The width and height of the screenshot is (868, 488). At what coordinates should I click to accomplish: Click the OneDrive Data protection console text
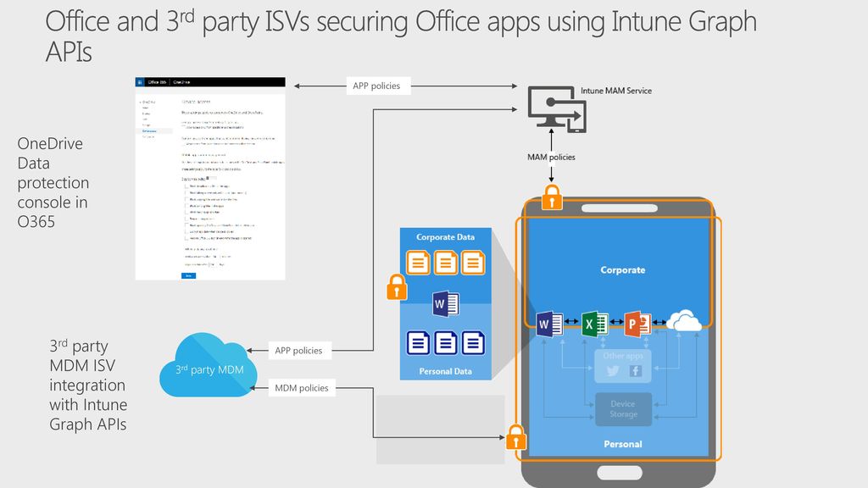(53, 182)
